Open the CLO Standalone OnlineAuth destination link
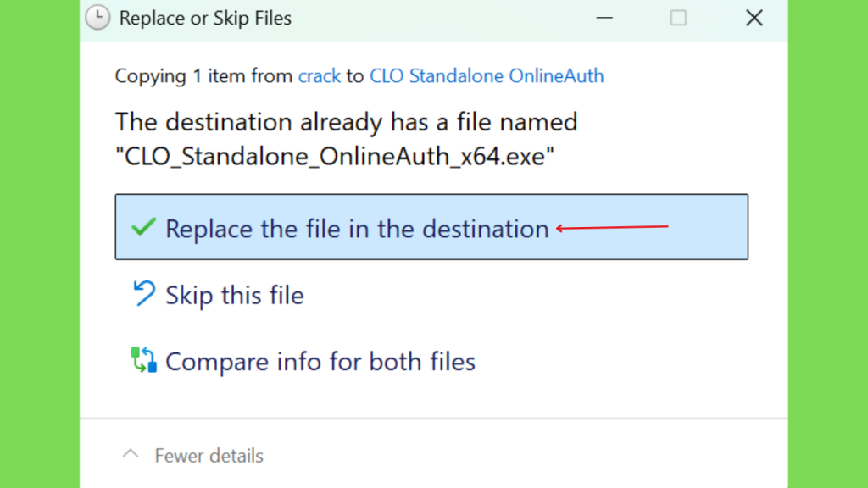This screenshot has height=488, width=868. point(487,75)
